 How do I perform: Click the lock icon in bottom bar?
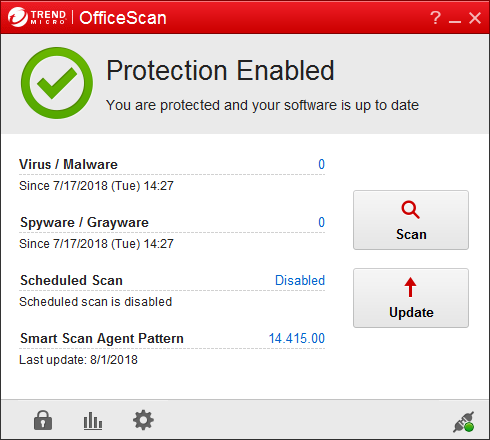(43, 420)
